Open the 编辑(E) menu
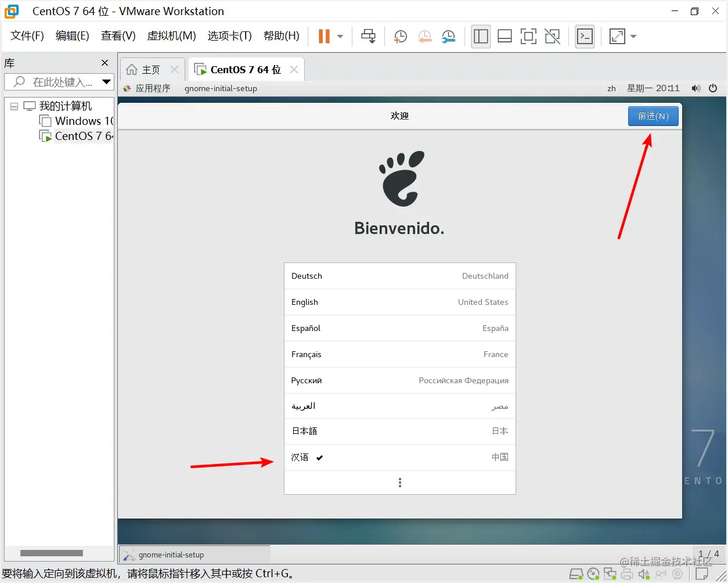This screenshot has height=583, width=728. [73, 36]
